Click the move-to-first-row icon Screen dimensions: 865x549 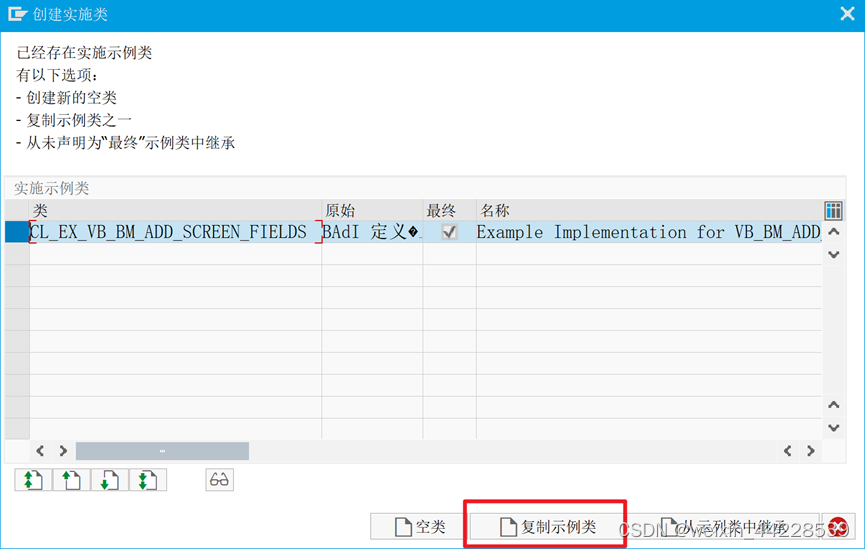pyautogui.click(x=33, y=480)
